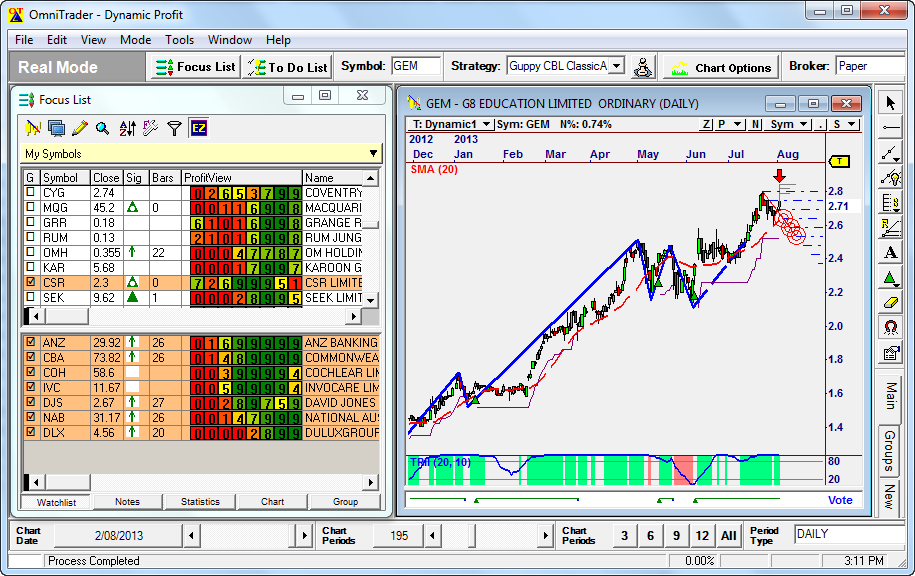Image resolution: width=915 pixels, height=576 pixels.
Task: Select the dotted levels tool below lightbulb
Action: click(890, 203)
